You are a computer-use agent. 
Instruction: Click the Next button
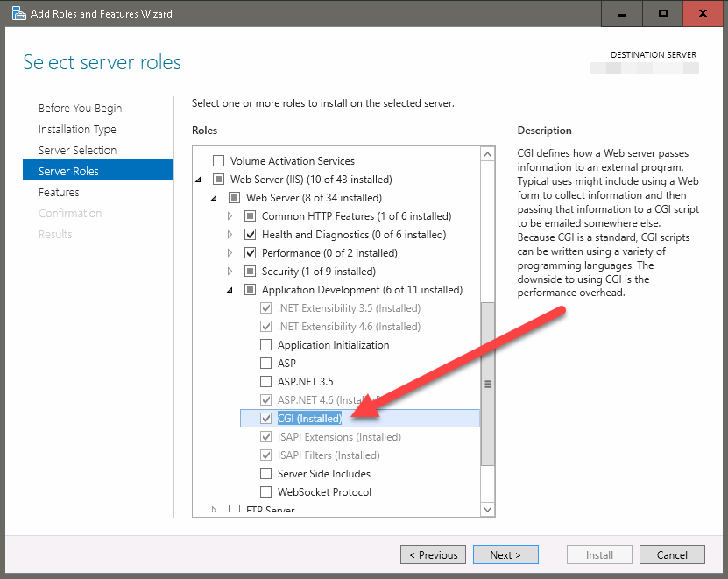coord(505,554)
